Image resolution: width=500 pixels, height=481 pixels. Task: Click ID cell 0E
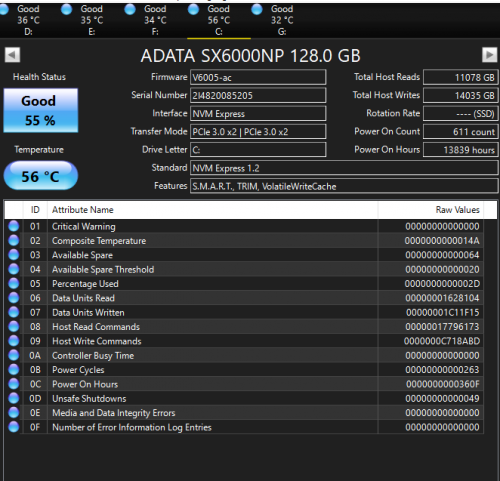tap(35, 413)
